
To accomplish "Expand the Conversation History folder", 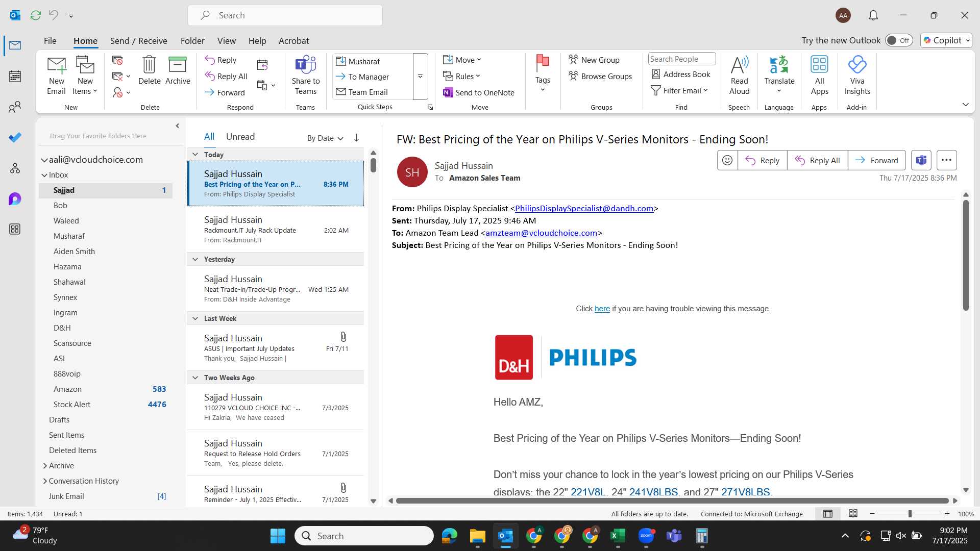I will click(45, 481).
